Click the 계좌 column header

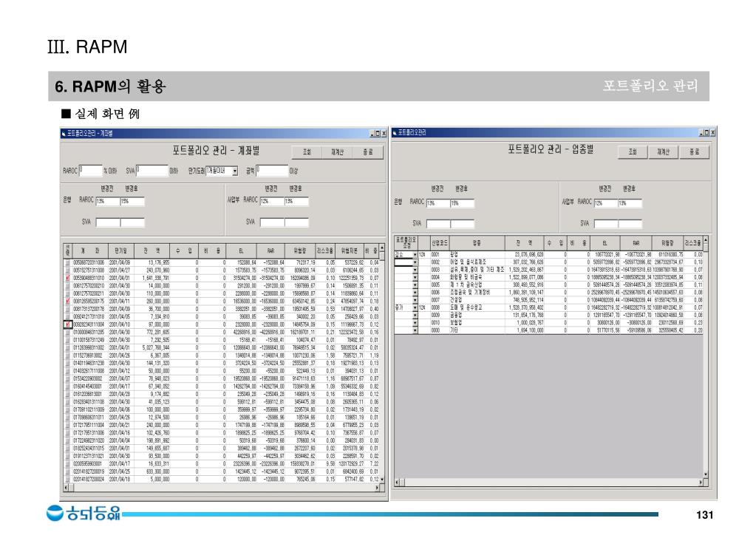tap(89, 251)
